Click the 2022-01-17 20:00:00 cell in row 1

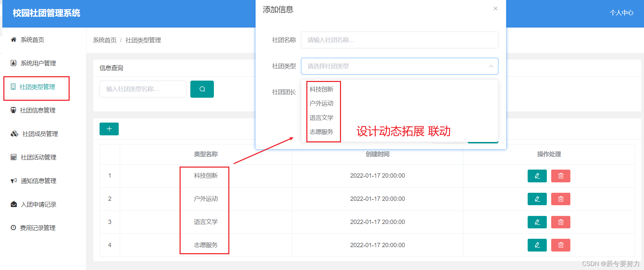(x=377, y=176)
